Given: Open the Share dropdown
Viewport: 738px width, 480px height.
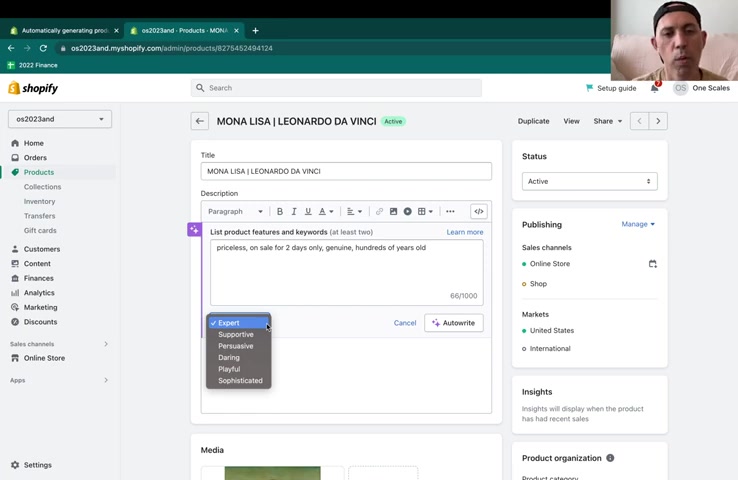Looking at the screenshot, I should [608, 121].
